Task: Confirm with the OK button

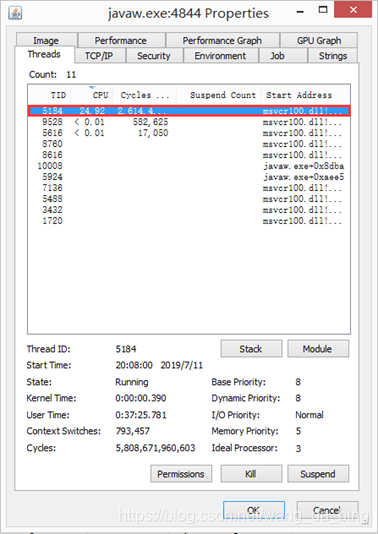Action: click(254, 510)
